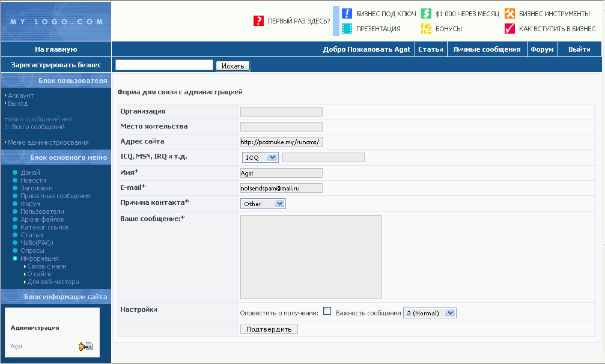The width and height of the screenshot is (605, 364).
Task: Click Добро Пожаловать Agat greeting
Action: pos(366,49)
